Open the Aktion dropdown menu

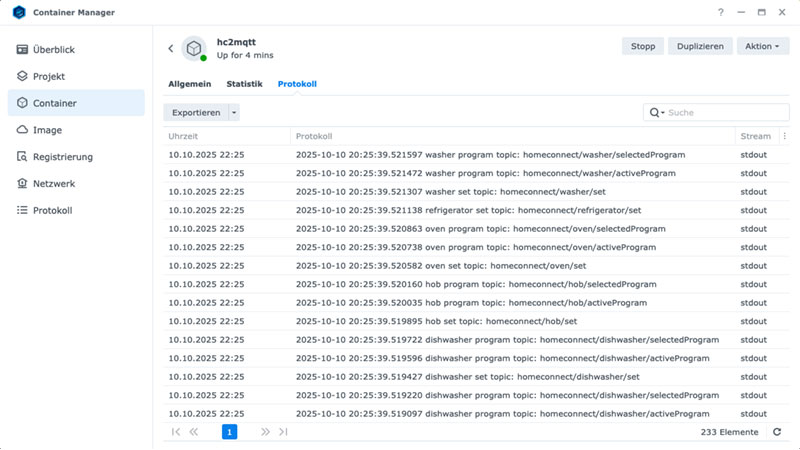[762, 46]
